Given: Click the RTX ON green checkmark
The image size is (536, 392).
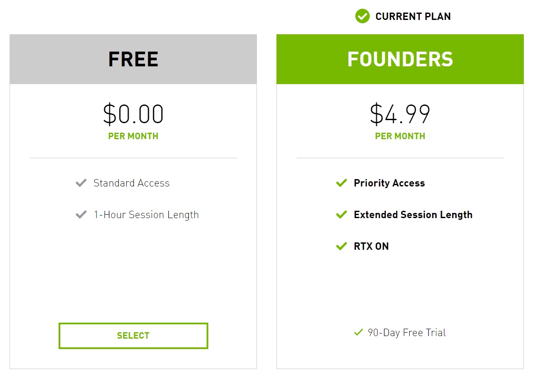Looking at the screenshot, I should (x=342, y=246).
